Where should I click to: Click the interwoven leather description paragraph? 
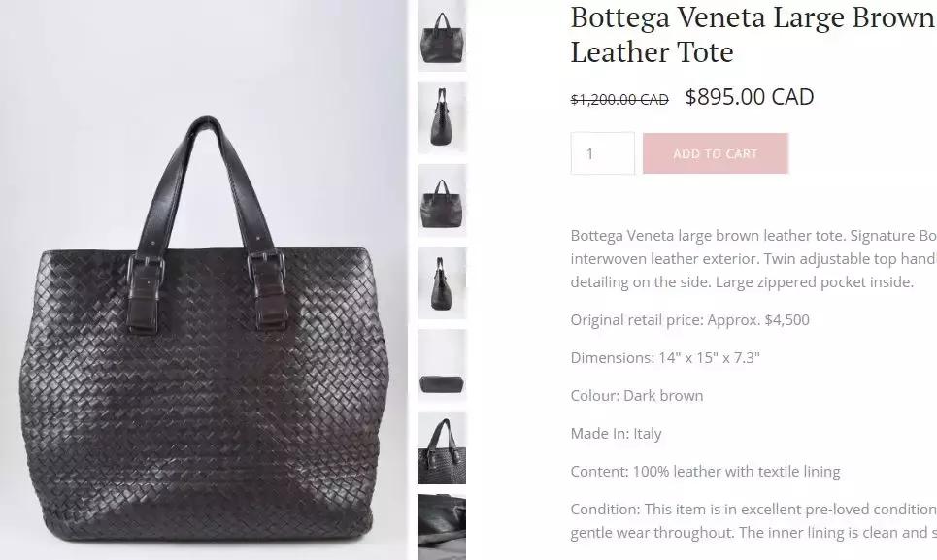tap(753, 258)
